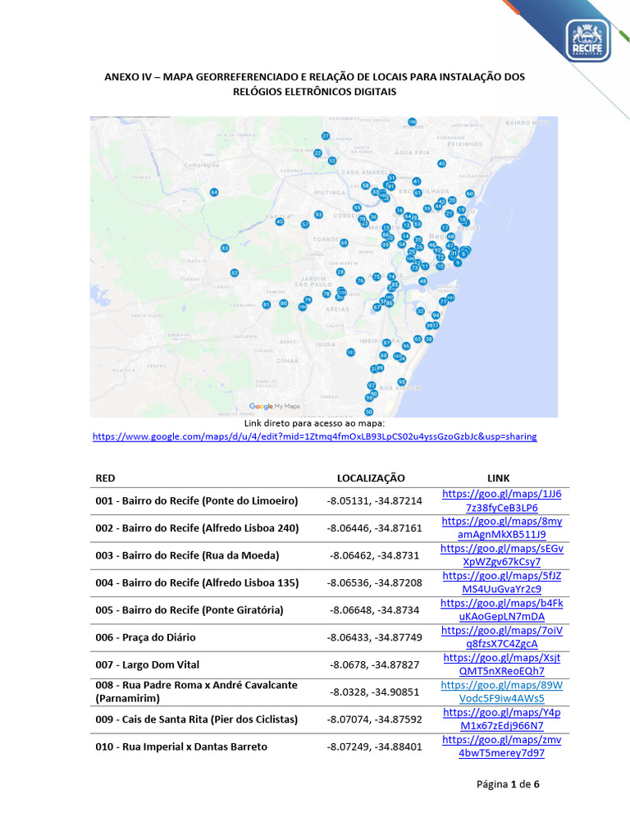Click map marker number 60
630x840 pixels.
tap(470, 194)
